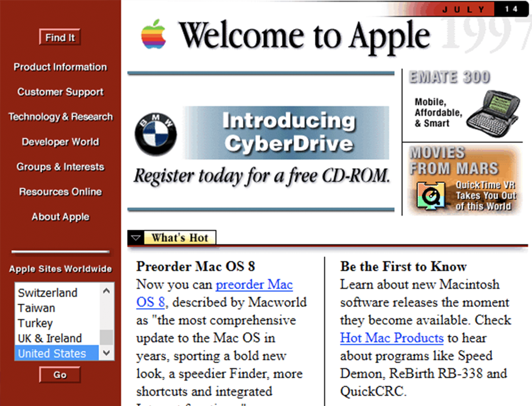Click QuickTime VR Takes You Out text
Image resolution: width=532 pixels, height=406 pixels.
486,196
